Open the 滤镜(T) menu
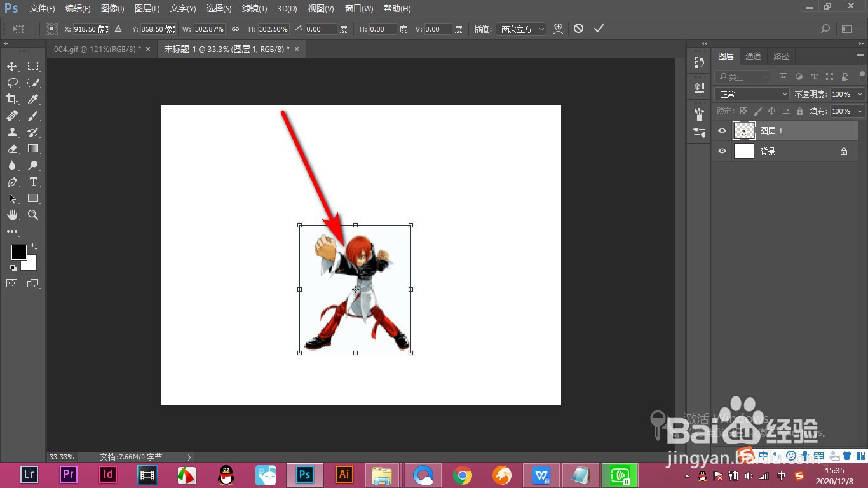This screenshot has height=488, width=868. tap(255, 9)
